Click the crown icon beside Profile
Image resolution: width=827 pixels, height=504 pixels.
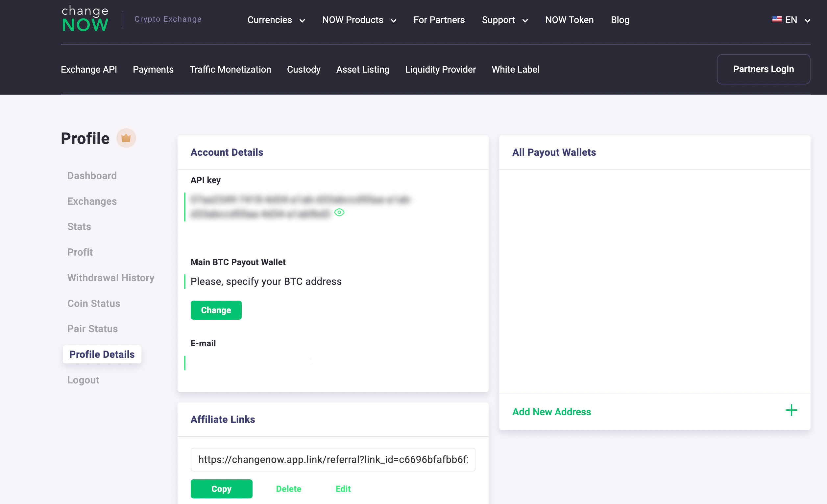click(126, 138)
